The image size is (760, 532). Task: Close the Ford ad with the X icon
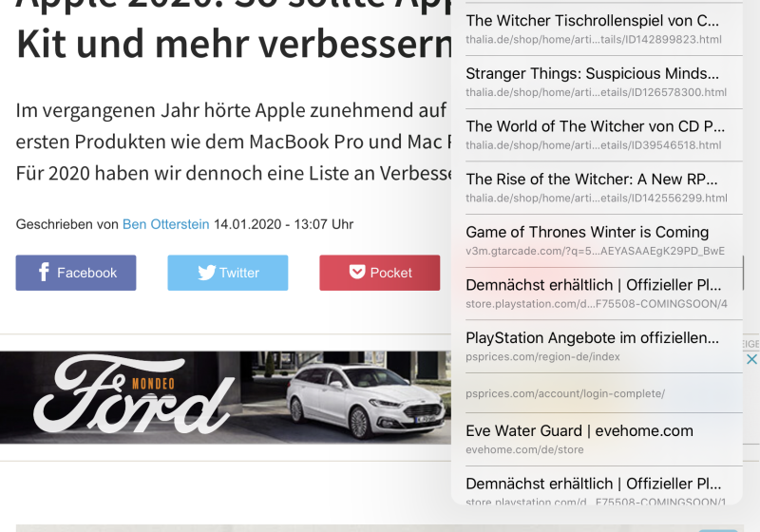pyautogui.click(x=751, y=359)
